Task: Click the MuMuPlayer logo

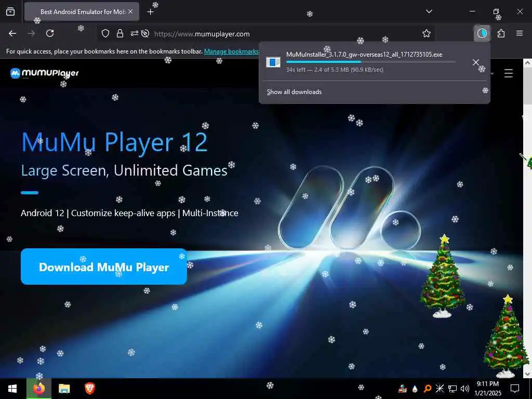Action: click(45, 73)
